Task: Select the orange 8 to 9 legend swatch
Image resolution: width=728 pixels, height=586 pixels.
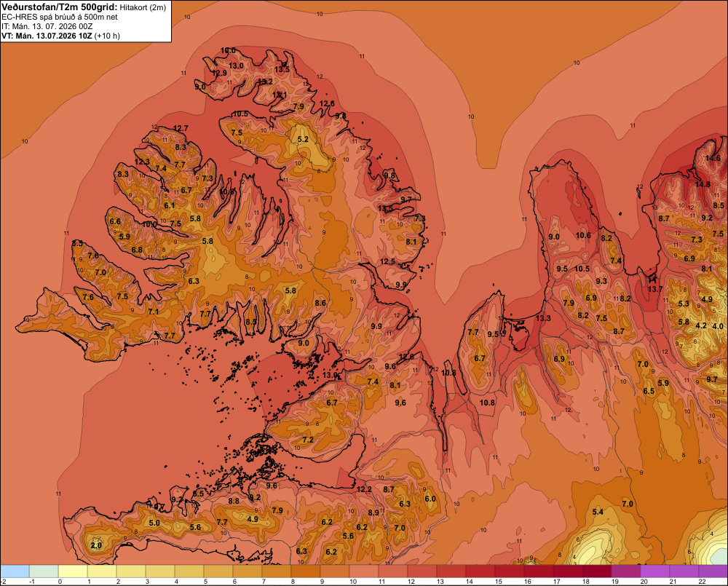Action: (306, 571)
